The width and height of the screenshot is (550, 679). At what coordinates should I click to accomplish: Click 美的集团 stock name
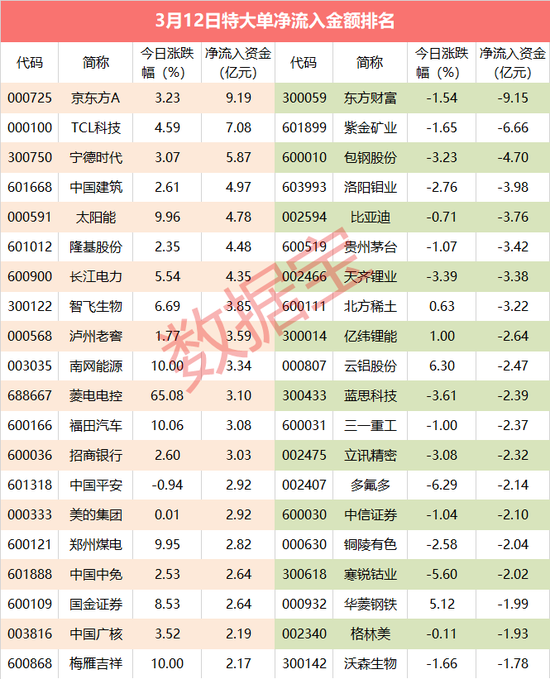point(96,514)
